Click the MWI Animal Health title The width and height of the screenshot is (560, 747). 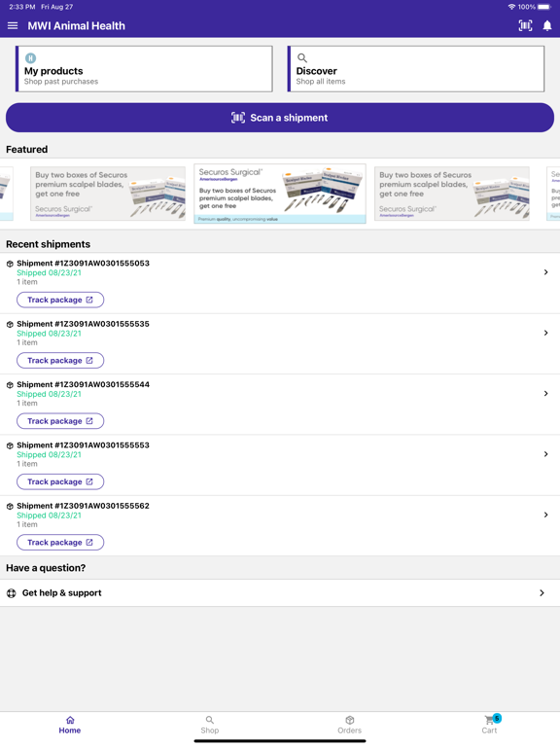(76, 25)
